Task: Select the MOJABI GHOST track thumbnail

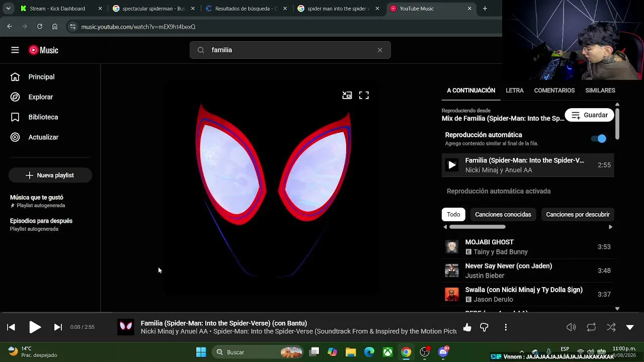Action: tap(452, 247)
